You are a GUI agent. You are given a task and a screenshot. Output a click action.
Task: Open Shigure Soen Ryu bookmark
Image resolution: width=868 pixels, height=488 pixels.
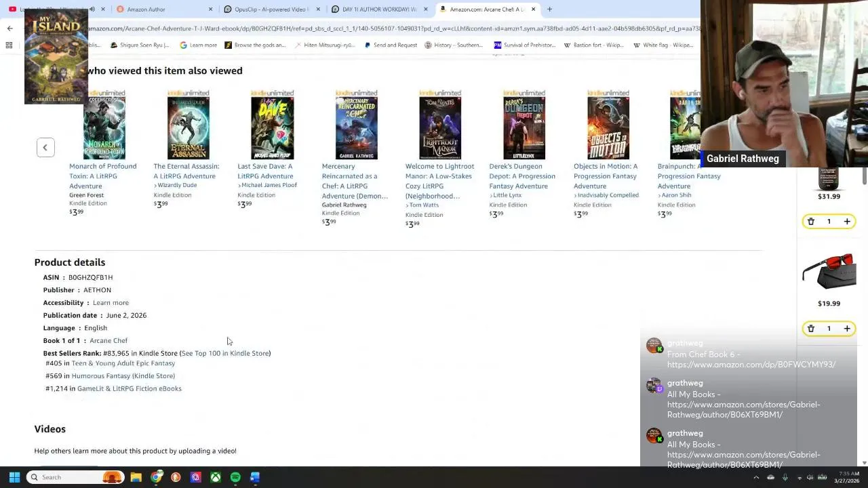139,45
